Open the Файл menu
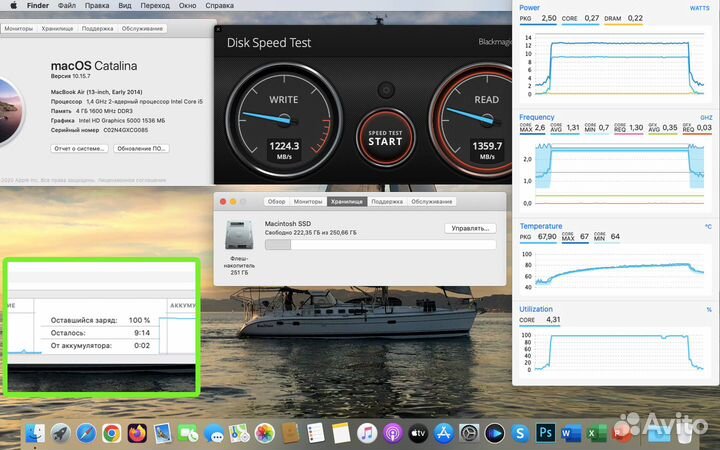The image size is (720, 450). 67,6
